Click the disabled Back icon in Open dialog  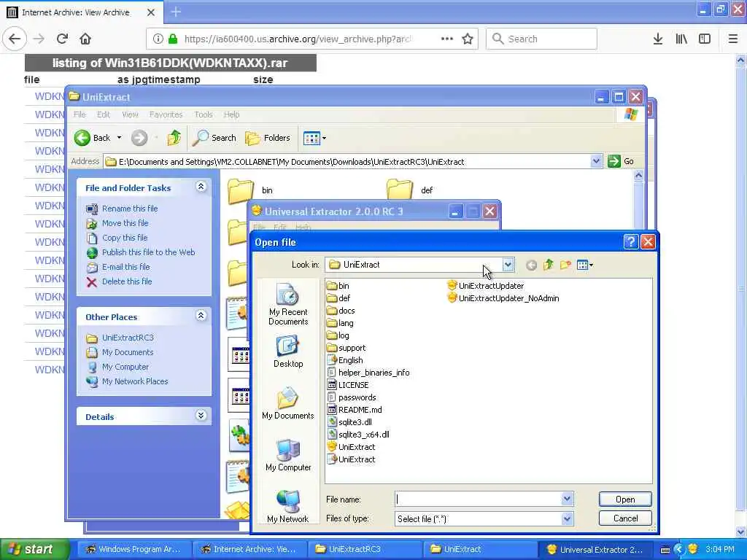coord(531,265)
